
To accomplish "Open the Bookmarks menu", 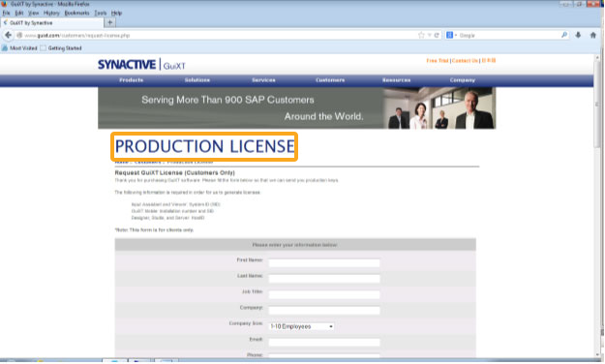I will tap(76, 14).
